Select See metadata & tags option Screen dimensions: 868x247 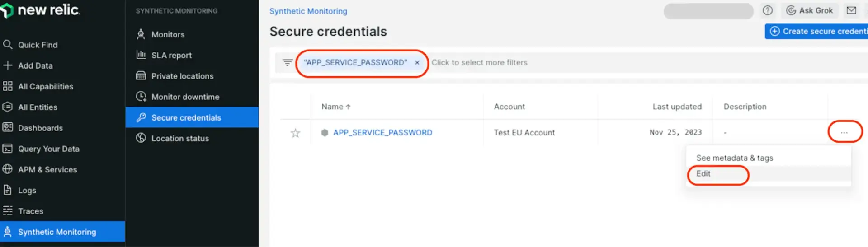tap(735, 158)
